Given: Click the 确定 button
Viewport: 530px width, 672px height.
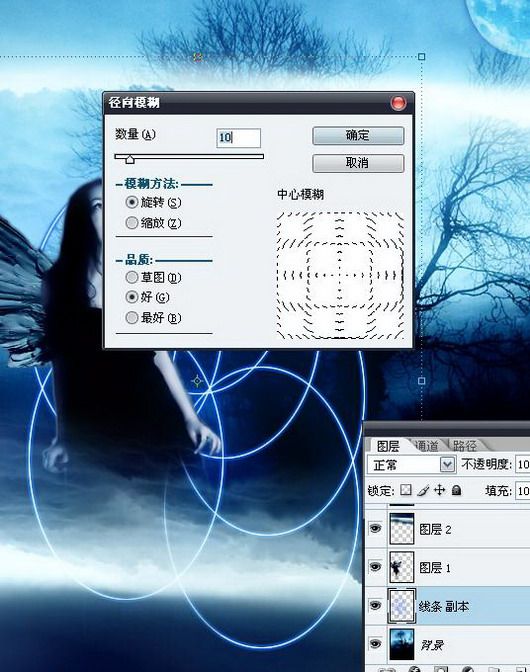Looking at the screenshot, I should pos(358,136).
